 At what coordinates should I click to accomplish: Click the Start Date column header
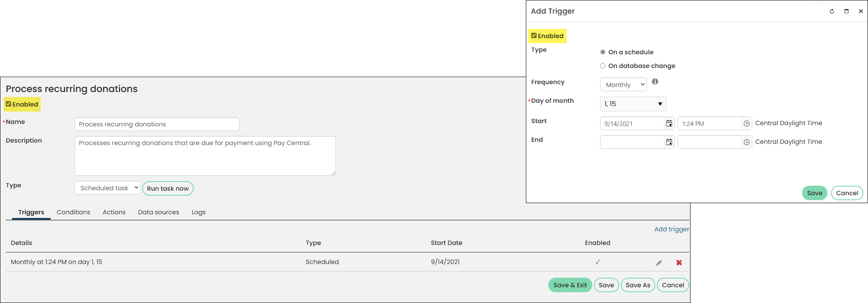(446, 243)
